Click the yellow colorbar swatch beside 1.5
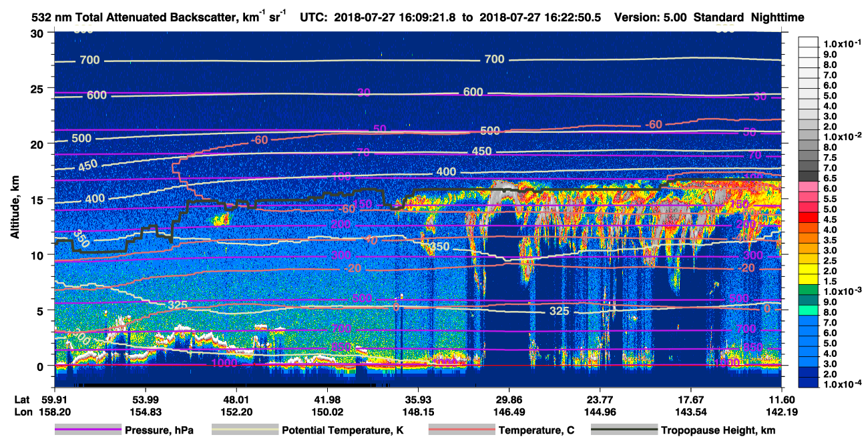This screenshot has width=868, height=445. (x=809, y=281)
